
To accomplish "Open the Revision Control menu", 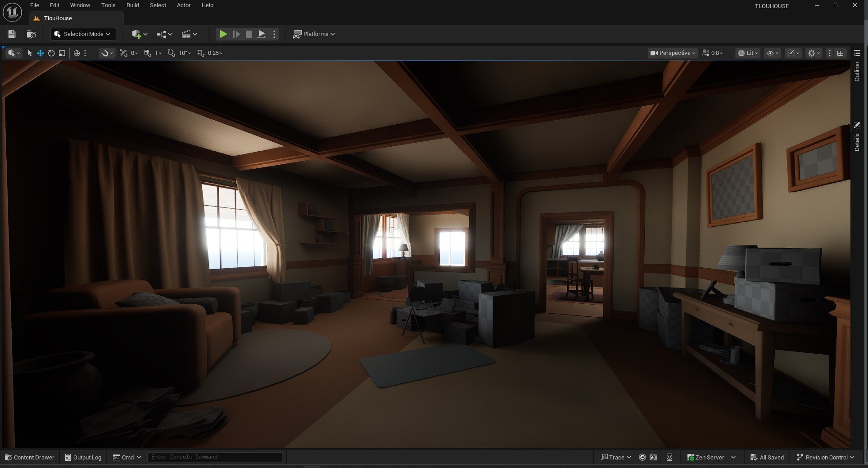I will (x=825, y=457).
